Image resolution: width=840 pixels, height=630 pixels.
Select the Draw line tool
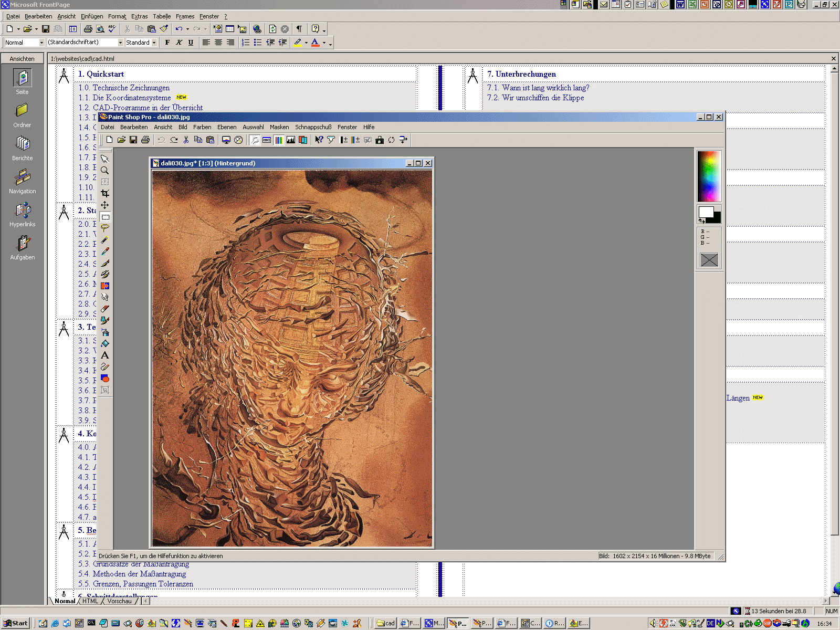[x=105, y=366]
